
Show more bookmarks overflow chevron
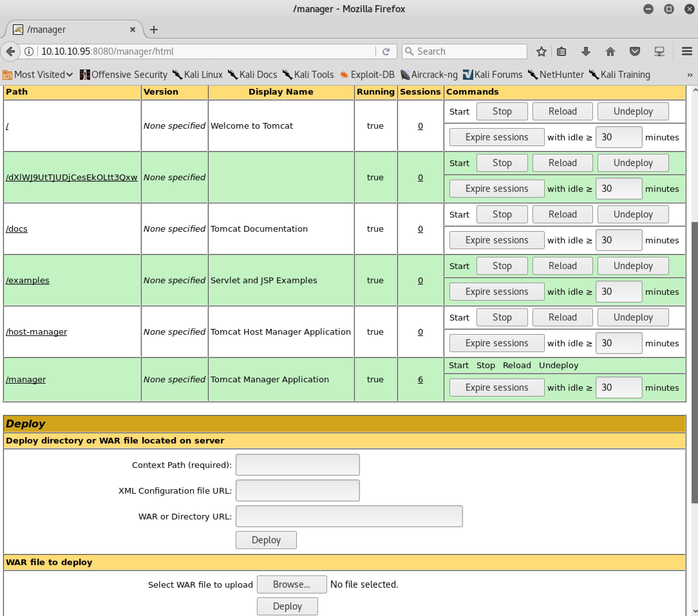tap(689, 75)
